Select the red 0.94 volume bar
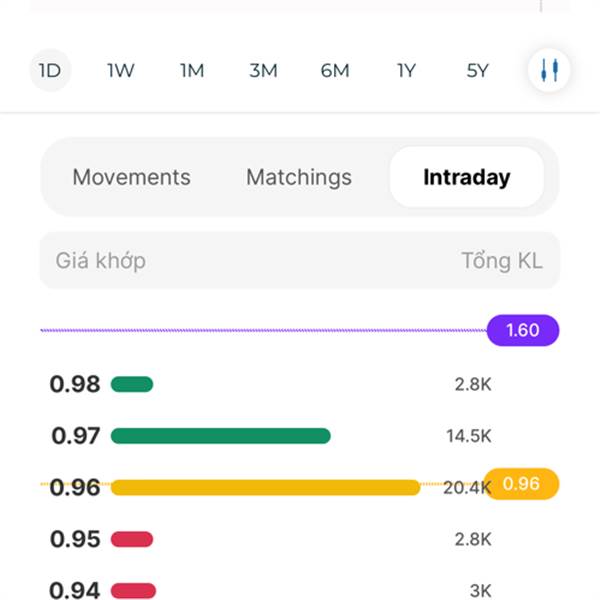Viewport: 600px width, 600px height. [134, 590]
